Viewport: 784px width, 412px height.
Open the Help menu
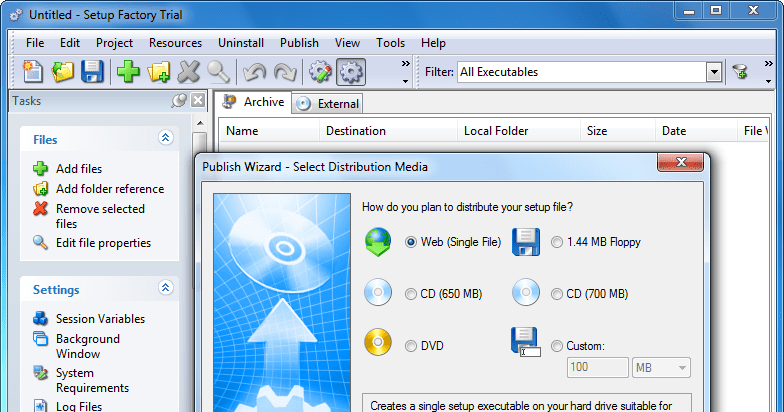coord(433,43)
